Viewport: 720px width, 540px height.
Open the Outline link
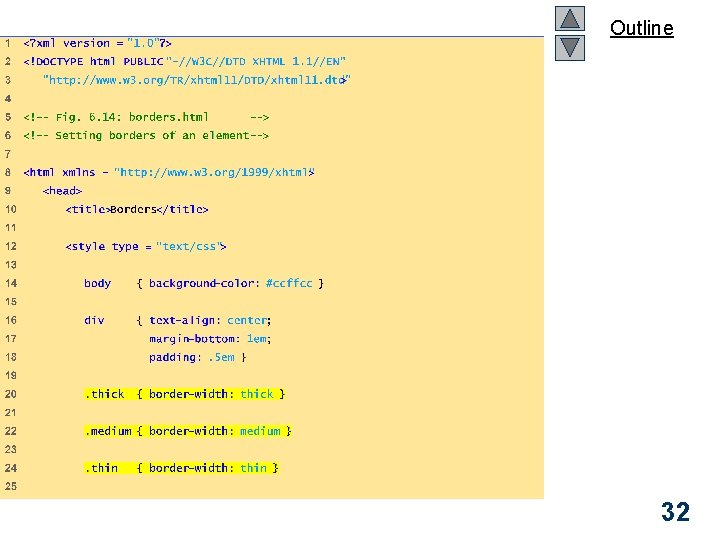coord(641,28)
